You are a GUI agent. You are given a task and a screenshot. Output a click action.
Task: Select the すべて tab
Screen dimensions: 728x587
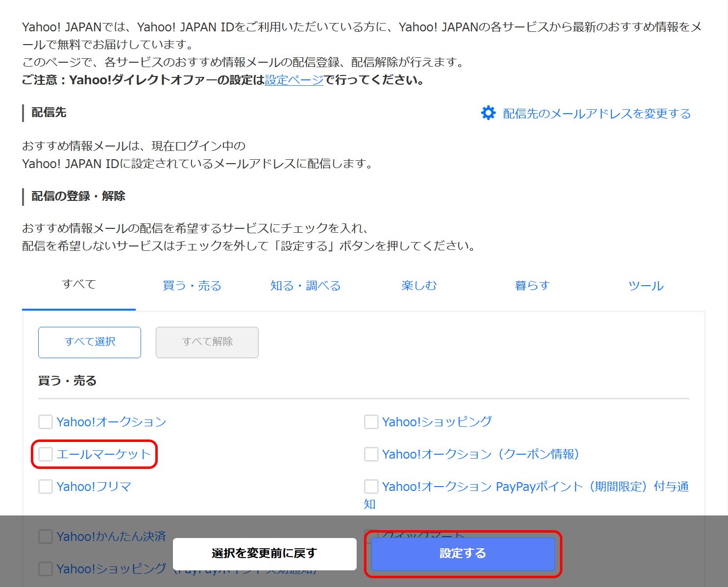pos(79,284)
